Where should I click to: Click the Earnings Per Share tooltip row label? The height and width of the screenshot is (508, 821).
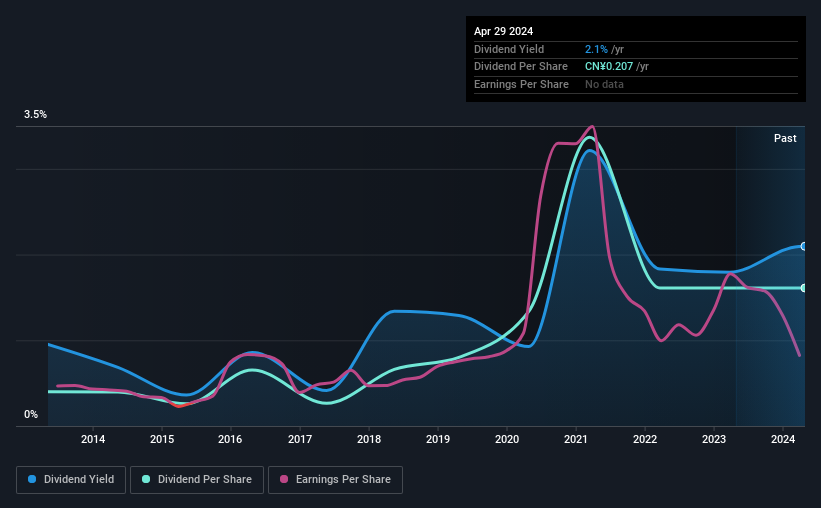(521, 84)
